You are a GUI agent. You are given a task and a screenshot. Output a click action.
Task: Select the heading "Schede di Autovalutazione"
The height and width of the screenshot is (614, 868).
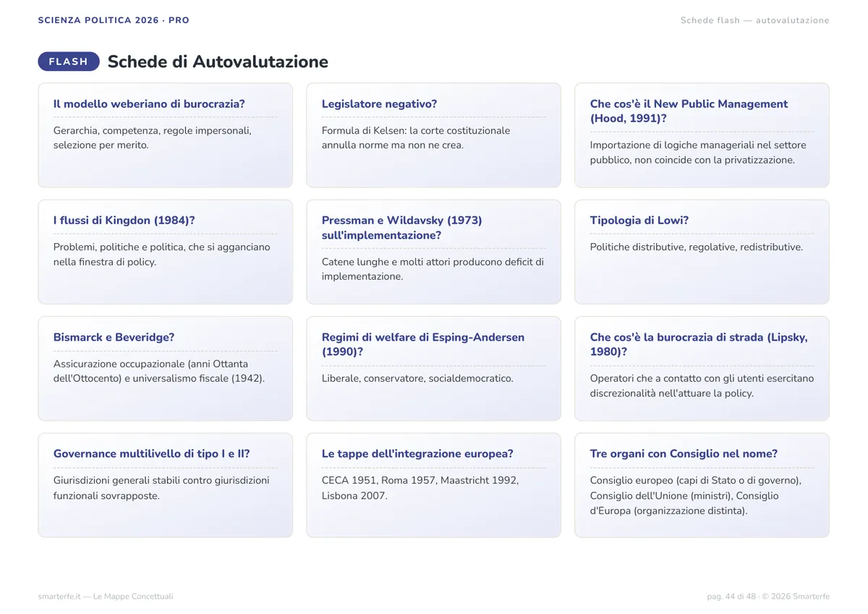218,61
